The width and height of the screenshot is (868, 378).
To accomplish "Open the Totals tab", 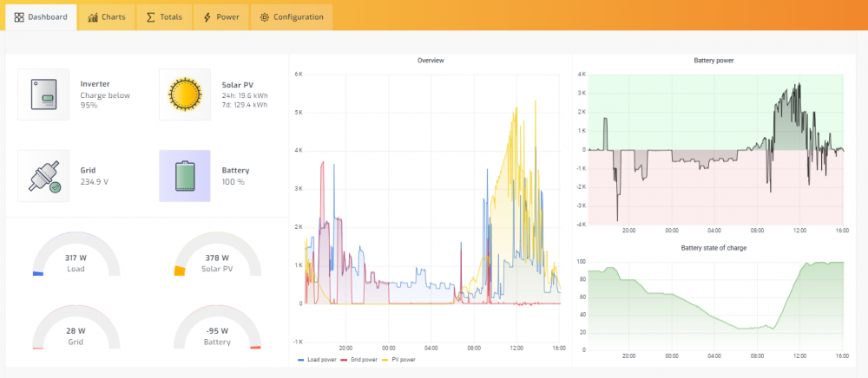I will [x=164, y=17].
